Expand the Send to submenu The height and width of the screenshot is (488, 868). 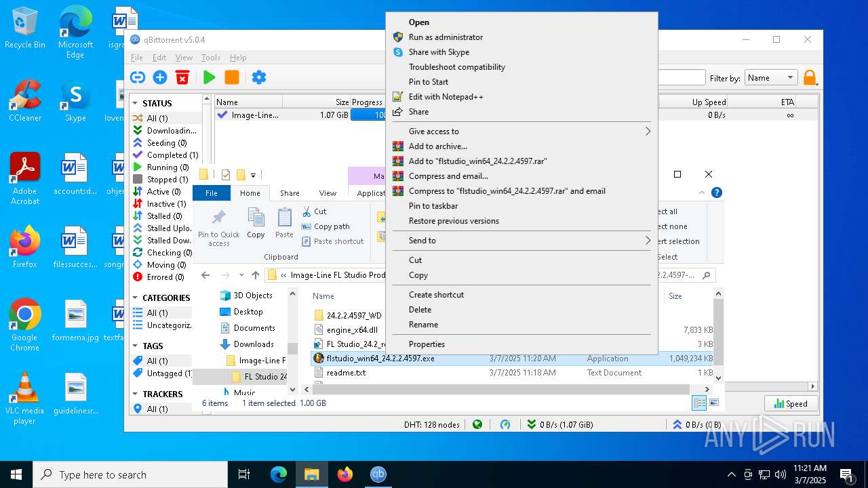click(521, 241)
